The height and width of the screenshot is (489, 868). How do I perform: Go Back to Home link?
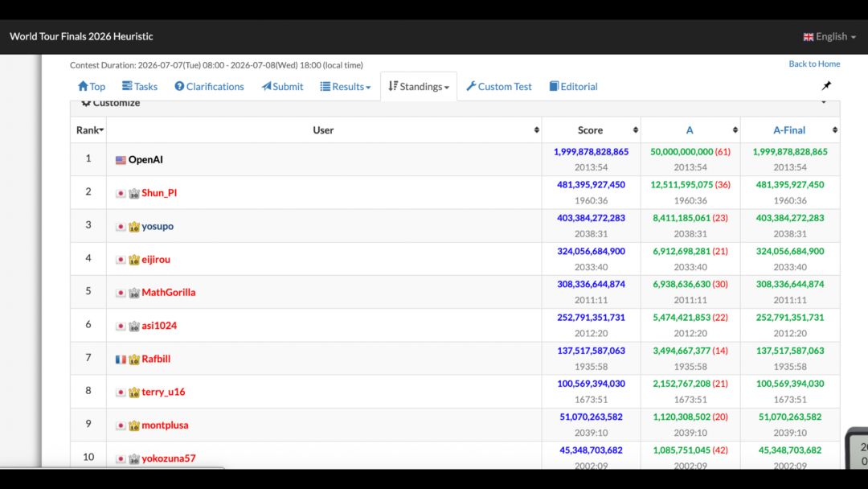(814, 64)
